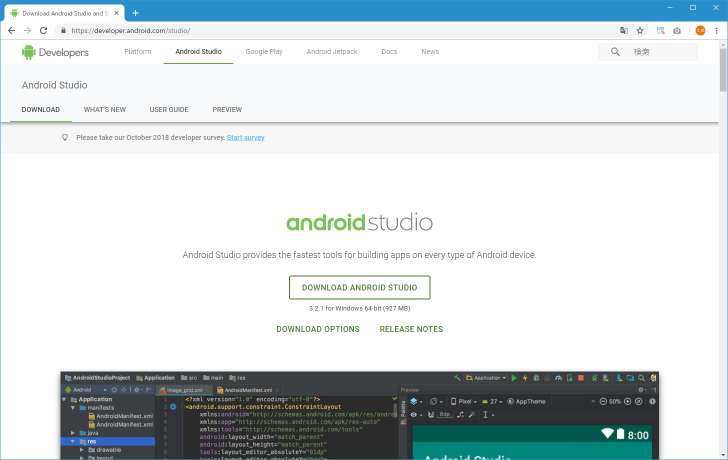
Task: Go back to the previous page
Action: (x=12, y=31)
